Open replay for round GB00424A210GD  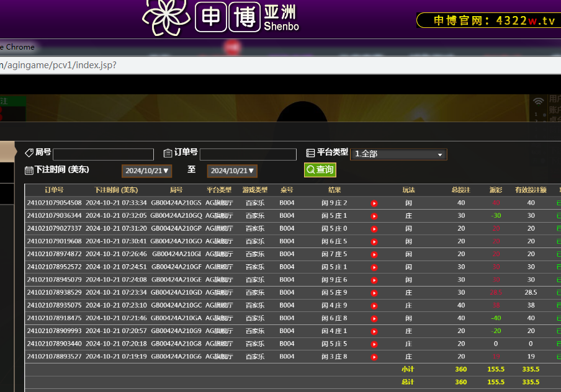tap(374, 293)
